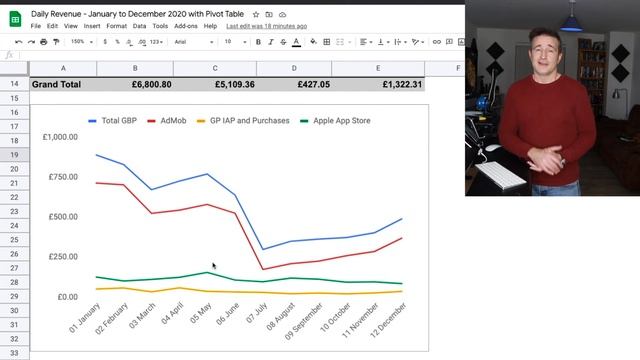Select the £6,800.80 cell
Image resolution: width=640 pixels, height=360 pixels.
135,84
